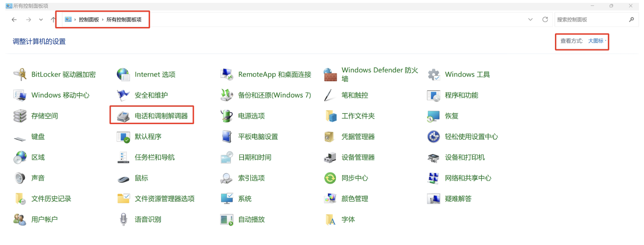Open the BitLocker 驱动器加密 icon
The height and width of the screenshot is (245, 644).
[x=20, y=74]
